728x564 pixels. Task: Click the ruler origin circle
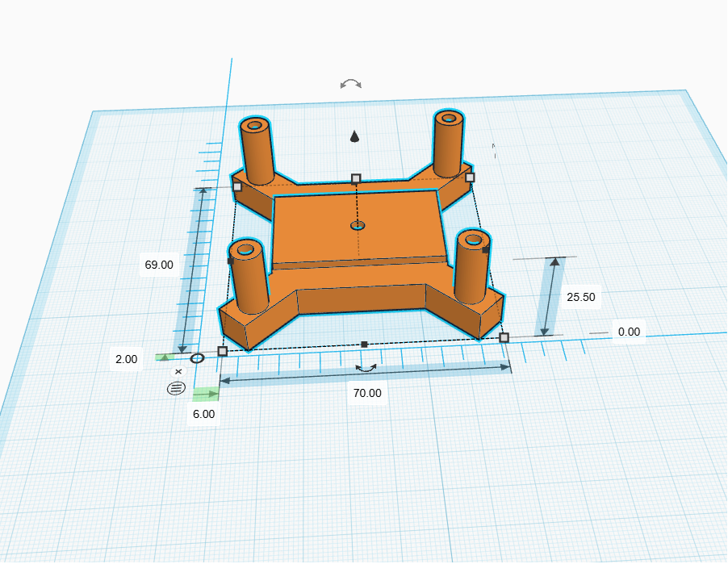(x=197, y=358)
